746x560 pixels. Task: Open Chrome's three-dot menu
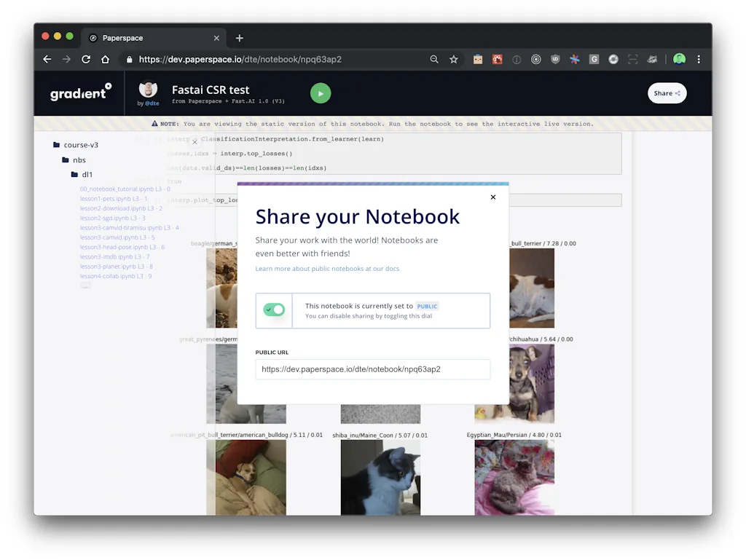699,59
